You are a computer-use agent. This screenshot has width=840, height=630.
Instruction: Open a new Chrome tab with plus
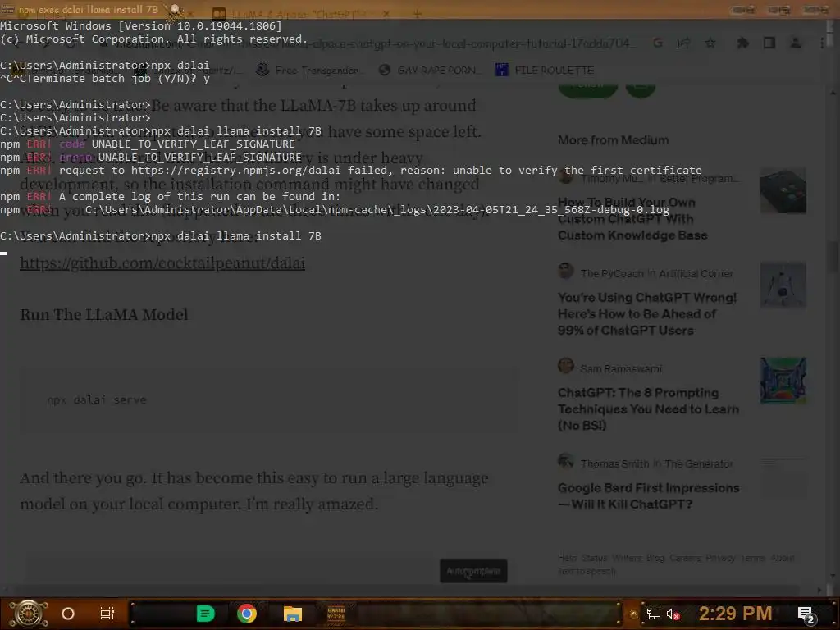coord(417,13)
